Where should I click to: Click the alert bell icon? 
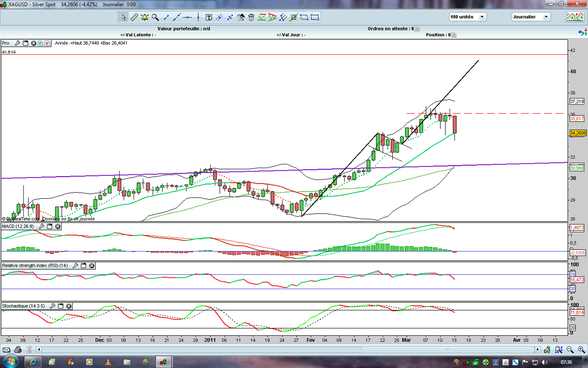[x=145, y=17]
